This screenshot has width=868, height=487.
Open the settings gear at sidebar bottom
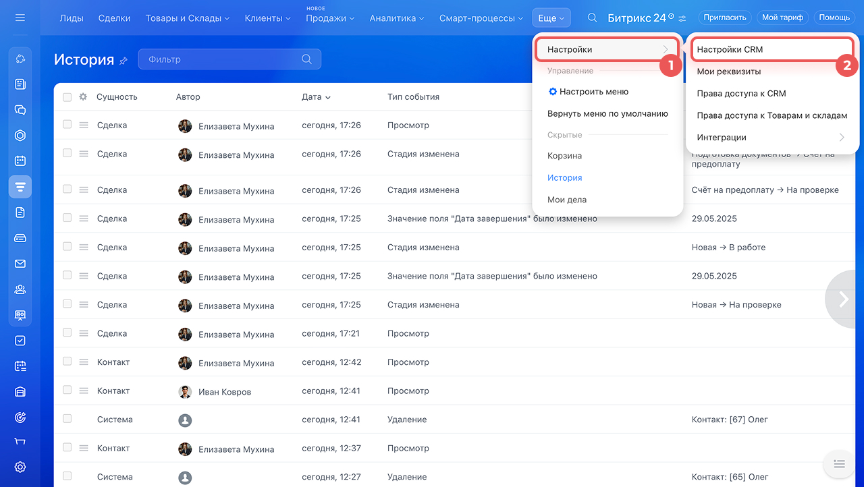pos(20,467)
